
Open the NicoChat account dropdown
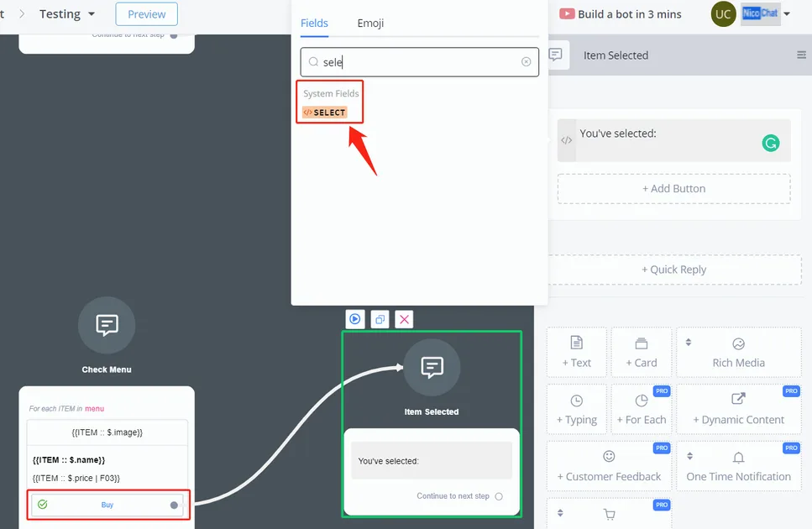(x=787, y=14)
